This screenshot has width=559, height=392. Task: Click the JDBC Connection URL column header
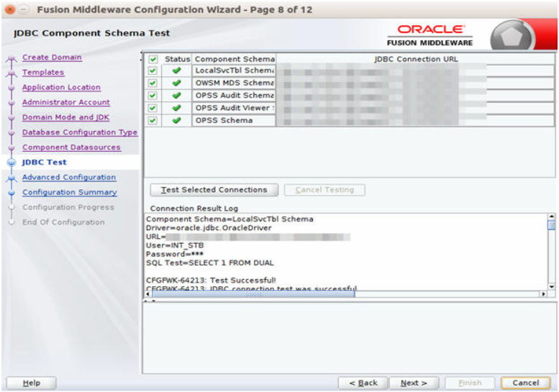coord(416,59)
